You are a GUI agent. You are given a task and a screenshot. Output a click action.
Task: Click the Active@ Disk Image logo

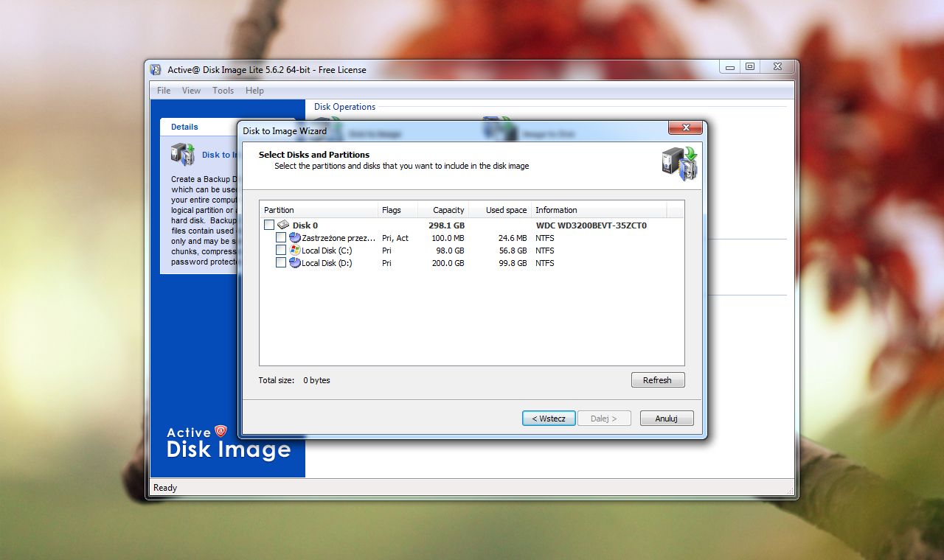tap(229, 442)
